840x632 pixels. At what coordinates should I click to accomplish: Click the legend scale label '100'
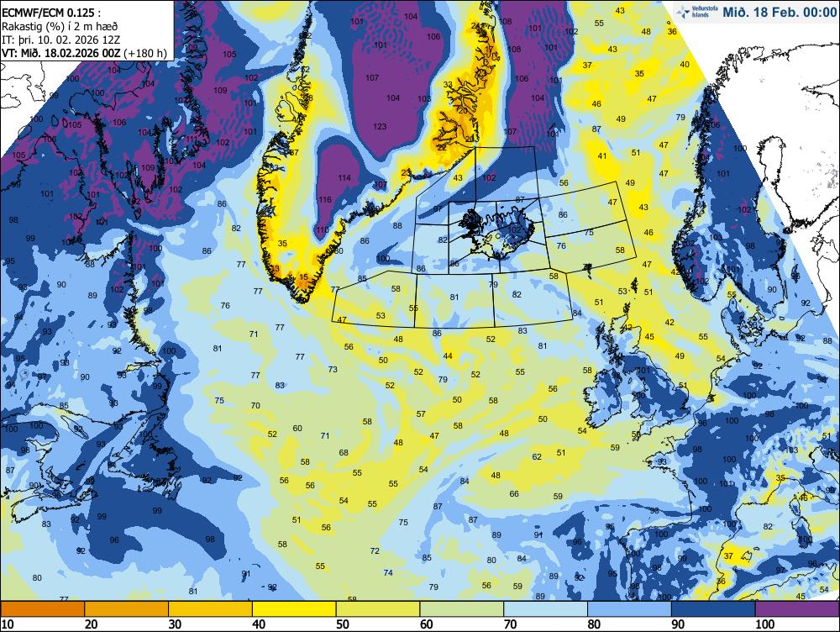[x=764, y=624]
